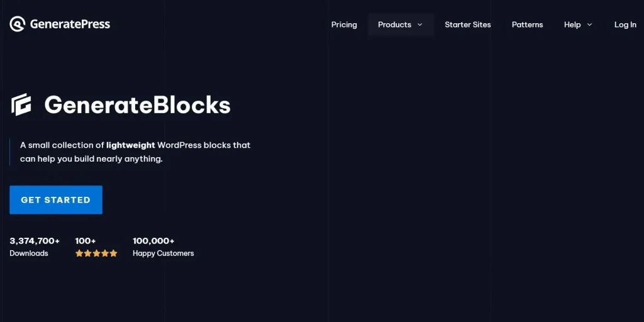Click the Log In link
Viewport: 644px width, 322px height.
(x=625, y=25)
